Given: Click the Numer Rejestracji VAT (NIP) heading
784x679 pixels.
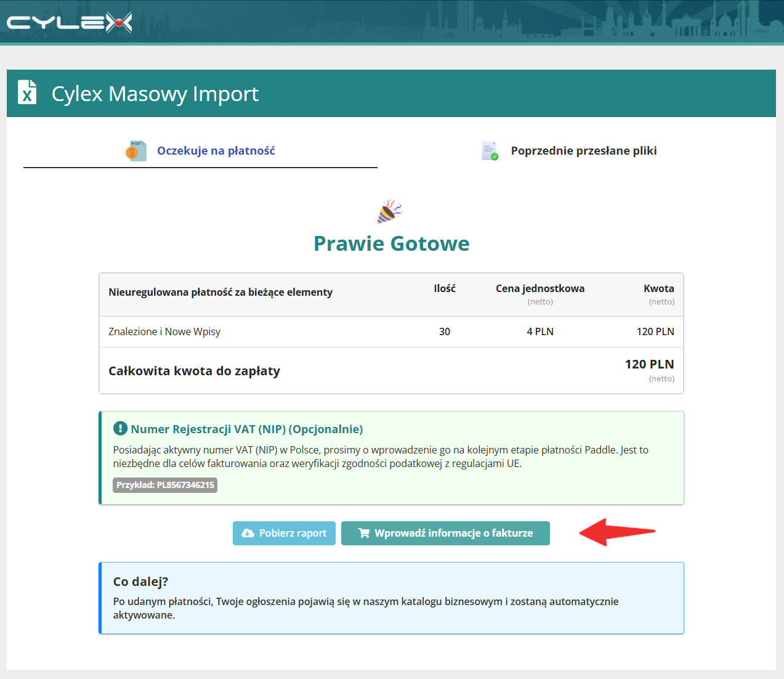Looking at the screenshot, I should click(247, 429).
